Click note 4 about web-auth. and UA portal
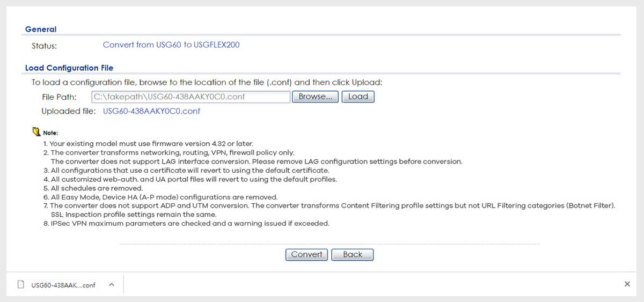The image size is (644, 302). 191,179
